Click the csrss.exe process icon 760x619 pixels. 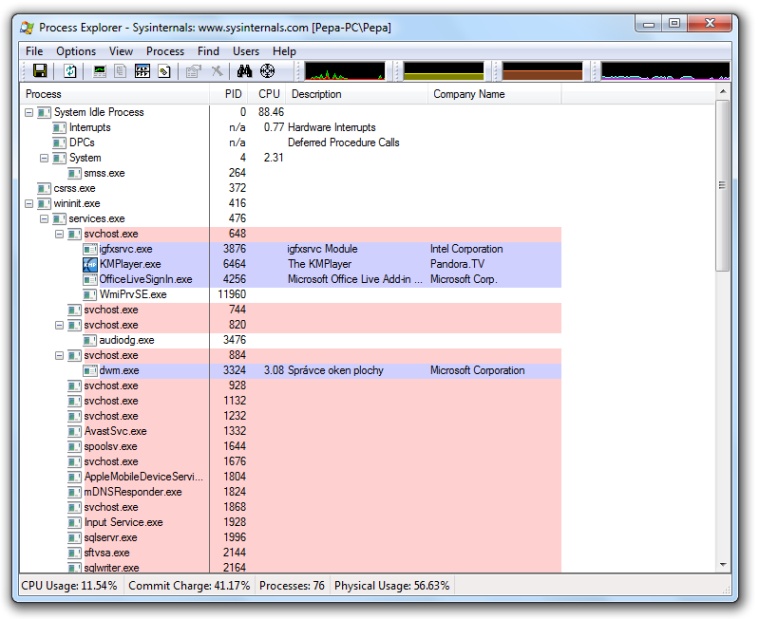(44, 189)
